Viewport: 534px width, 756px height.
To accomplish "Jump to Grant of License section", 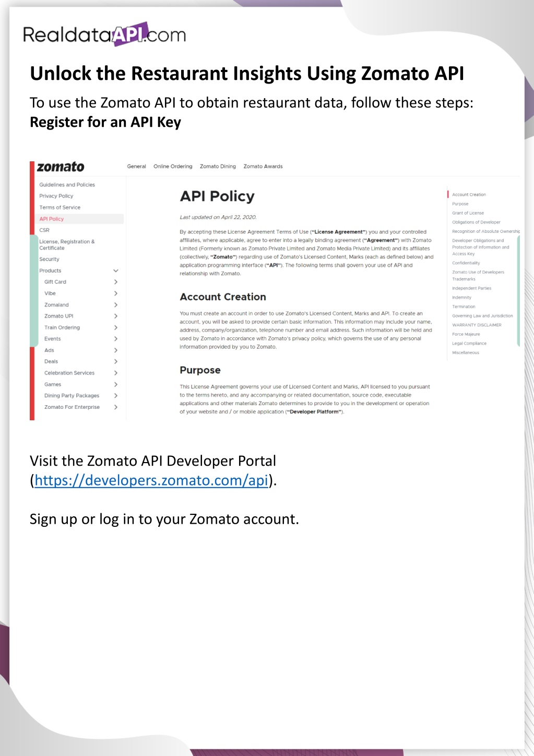I will pos(468,213).
